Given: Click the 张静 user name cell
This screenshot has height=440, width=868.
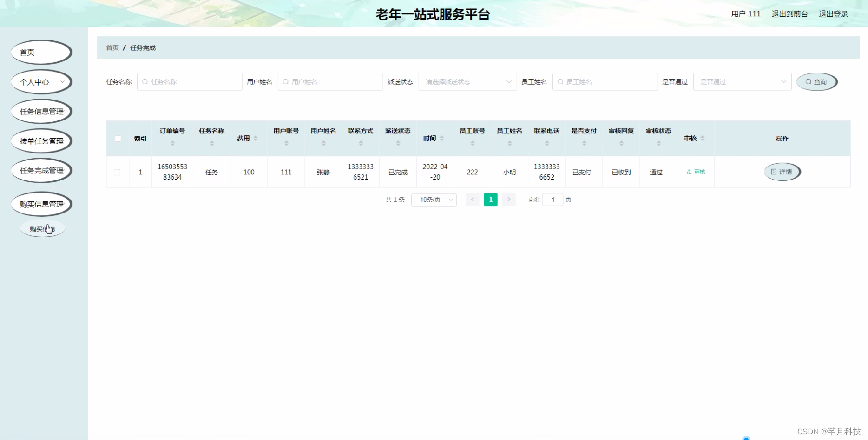Looking at the screenshot, I should pos(323,172).
